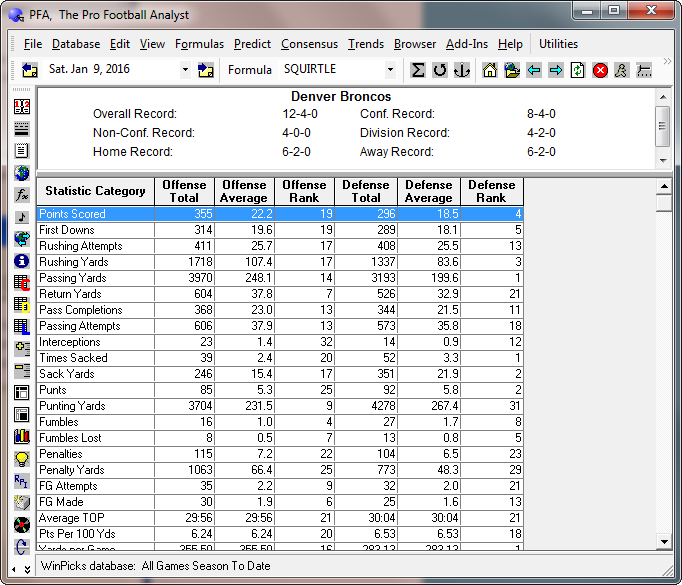The image size is (682, 585).
Task: Open the Trends menu
Action: tap(366, 44)
